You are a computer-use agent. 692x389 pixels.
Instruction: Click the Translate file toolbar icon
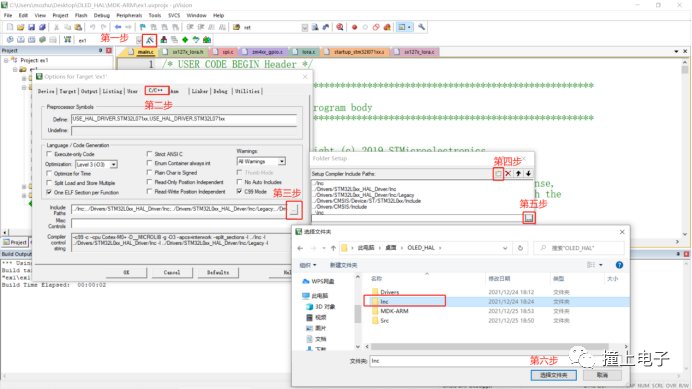[x=10, y=40]
